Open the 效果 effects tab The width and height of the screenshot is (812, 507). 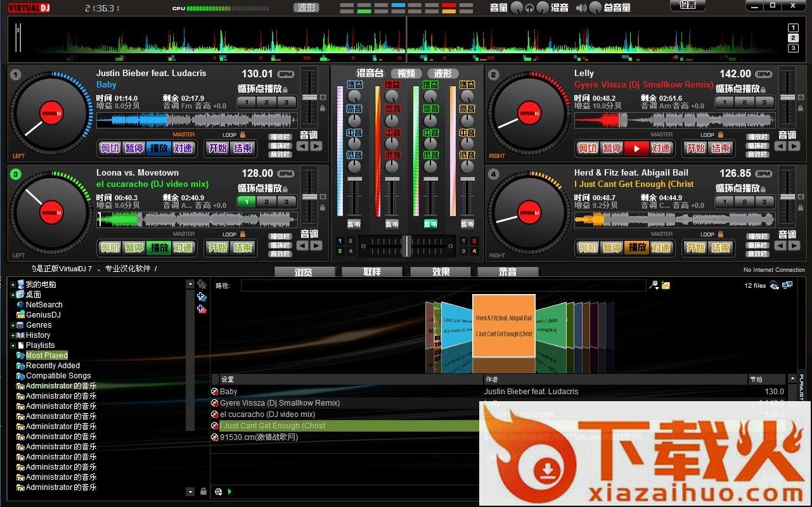point(441,272)
